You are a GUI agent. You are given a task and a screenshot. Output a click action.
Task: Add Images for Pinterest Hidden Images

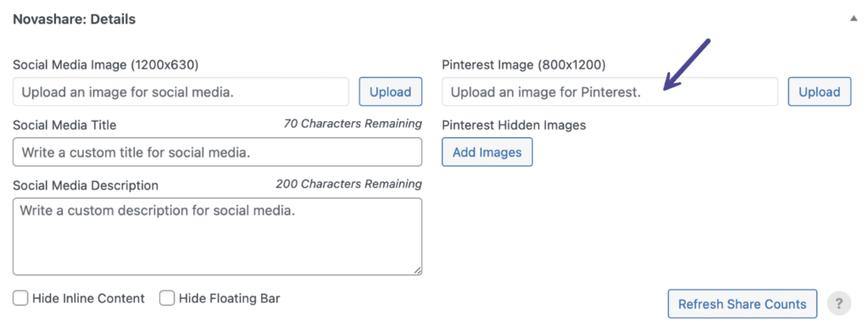pos(487,152)
